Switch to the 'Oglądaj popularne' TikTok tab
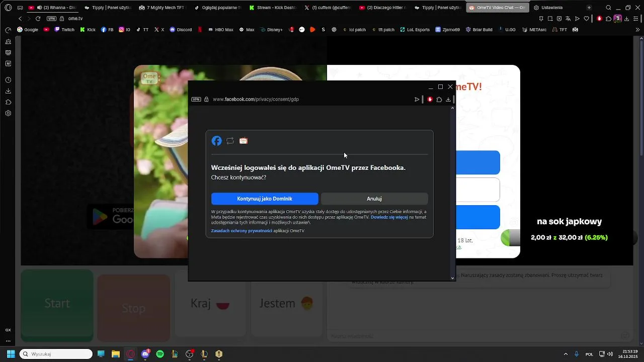644x362 pixels. click(217, 8)
